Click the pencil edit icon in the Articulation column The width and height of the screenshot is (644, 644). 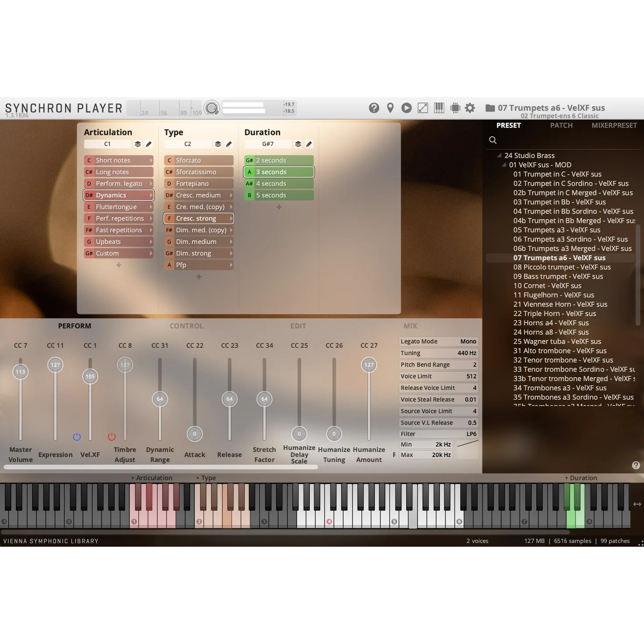click(149, 144)
